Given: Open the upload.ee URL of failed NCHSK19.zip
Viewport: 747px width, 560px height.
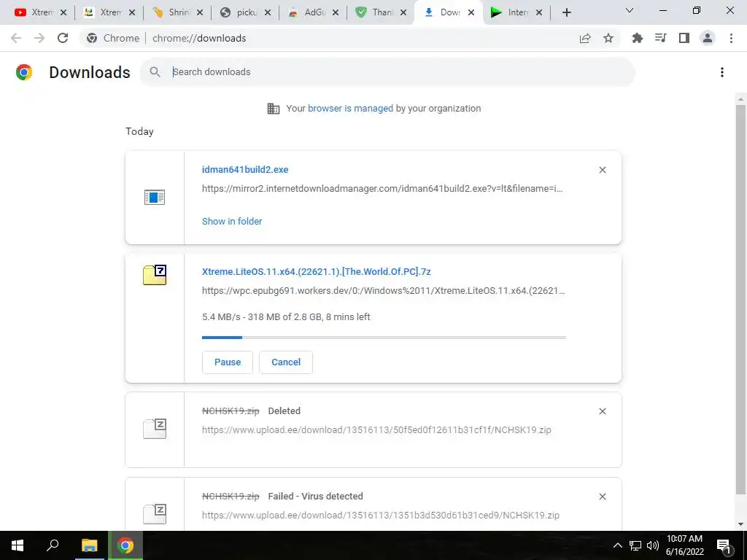Looking at the screenshot, I should click(381, 516).
